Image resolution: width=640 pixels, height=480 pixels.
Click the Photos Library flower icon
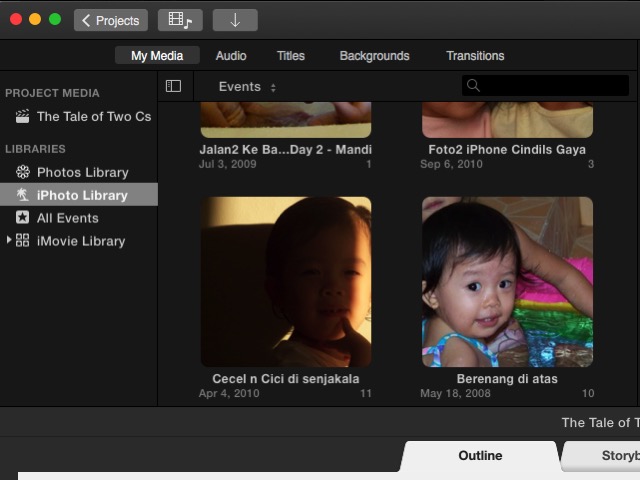pyautogui.click(x=22, y=172)
